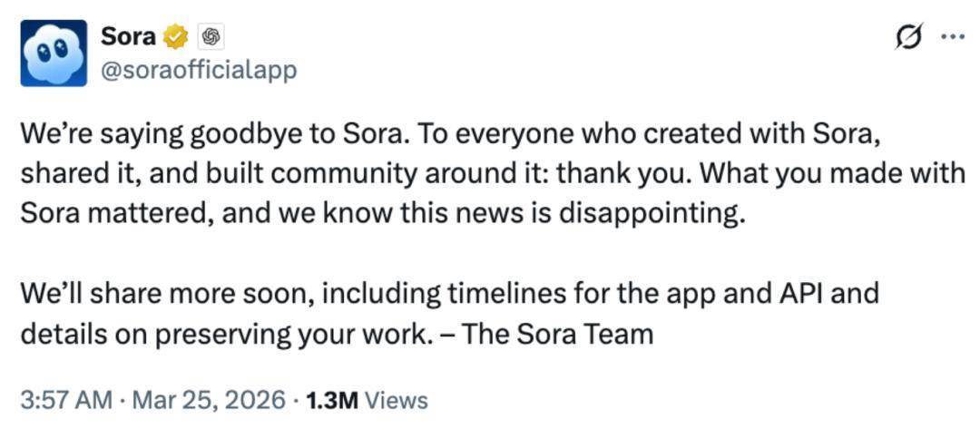Click the Views label
980x438 pixels.
tap(397, 400)
